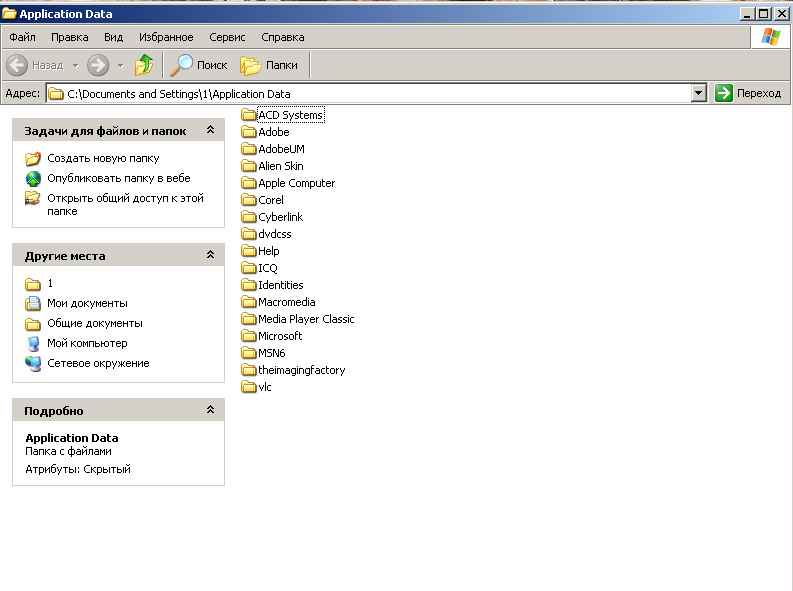Click Создать новую папку link
The image size is (793, 591).
103,158
